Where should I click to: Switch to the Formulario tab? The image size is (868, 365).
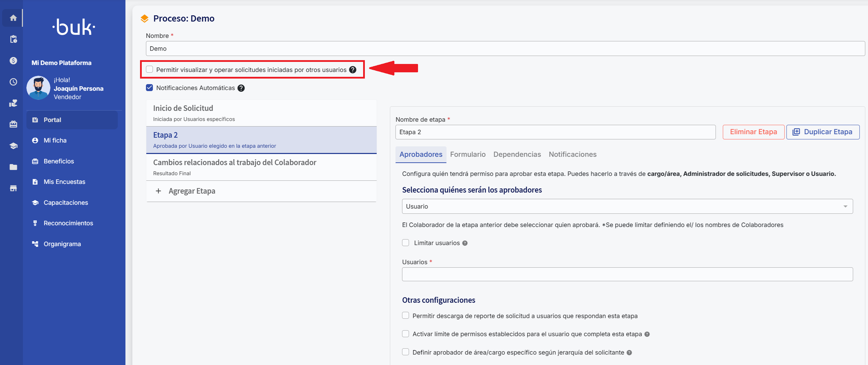pyautogui.click(x=468, y=154)
